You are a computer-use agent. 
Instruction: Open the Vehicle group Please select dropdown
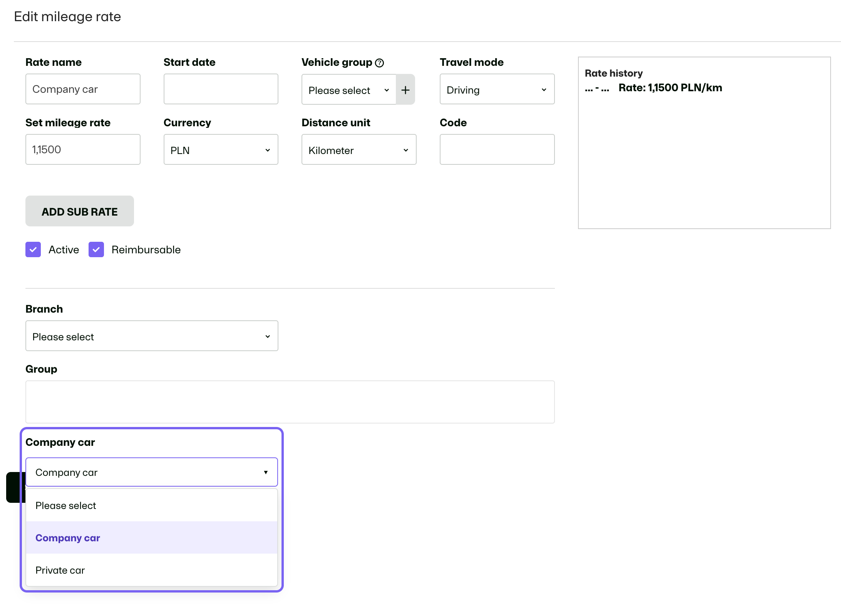pos(349,90)
